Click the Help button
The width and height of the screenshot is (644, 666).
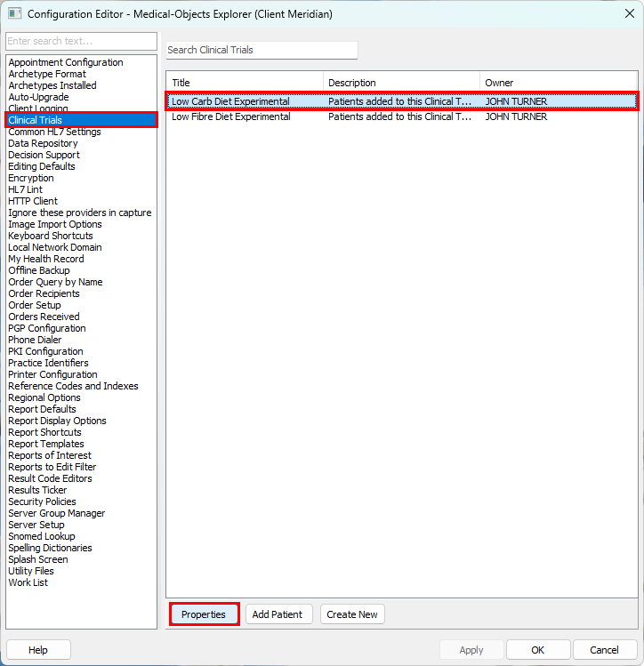coord(38,650)
